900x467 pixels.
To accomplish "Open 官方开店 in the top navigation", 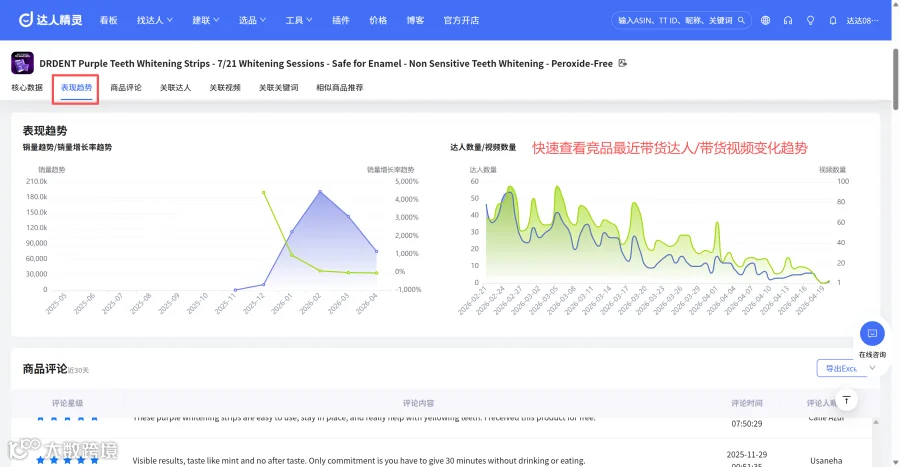I will pyautogui.click(x=461, y=20).
